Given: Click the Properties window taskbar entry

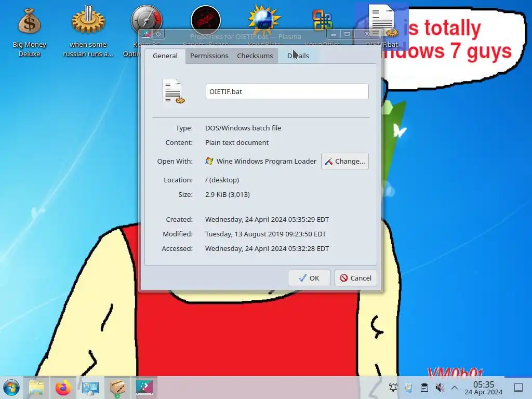Looking at the screenshot, I should (x=144, y=388).
